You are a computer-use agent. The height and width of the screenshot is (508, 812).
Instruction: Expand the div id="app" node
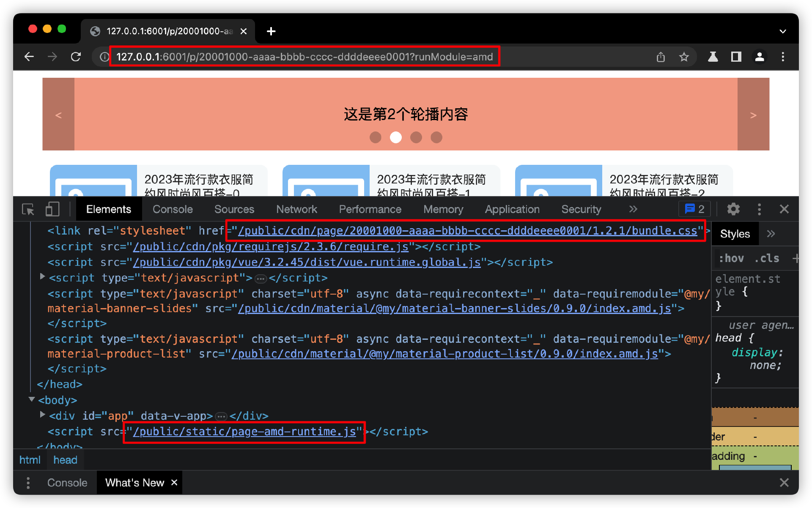[x=42, y=415]
